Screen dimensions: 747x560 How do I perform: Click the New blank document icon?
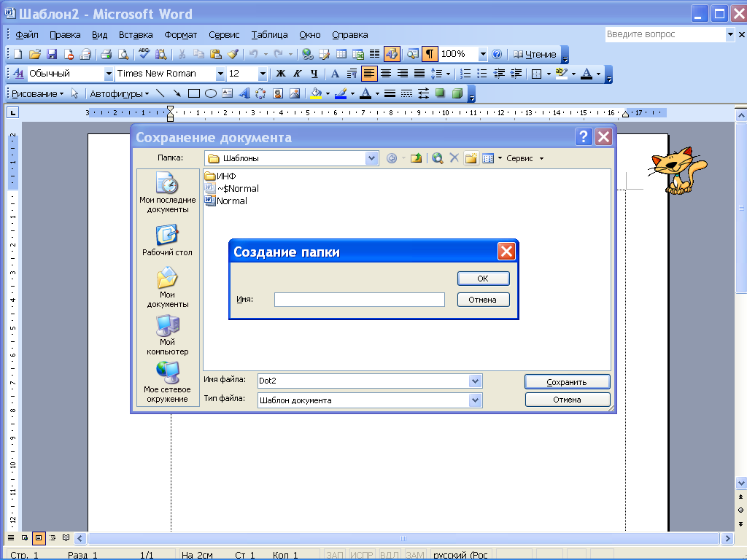(x=18, y=54)
